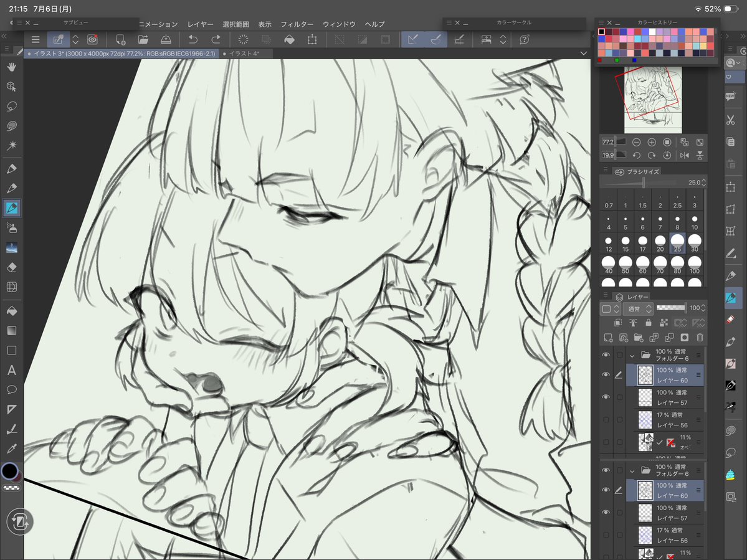Open Scale/Rotate transform in top command bar
This screenshot has height=560, width=747.
click(x=312, y=39)
